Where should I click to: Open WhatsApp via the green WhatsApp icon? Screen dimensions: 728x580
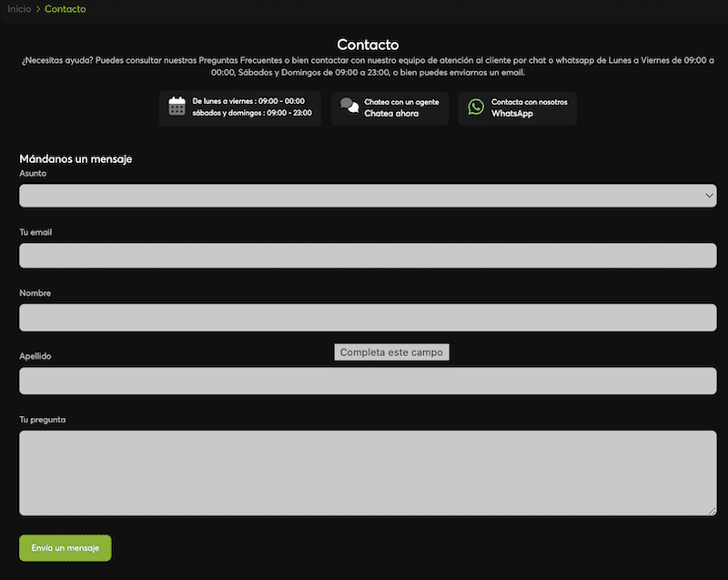point(476,107)
